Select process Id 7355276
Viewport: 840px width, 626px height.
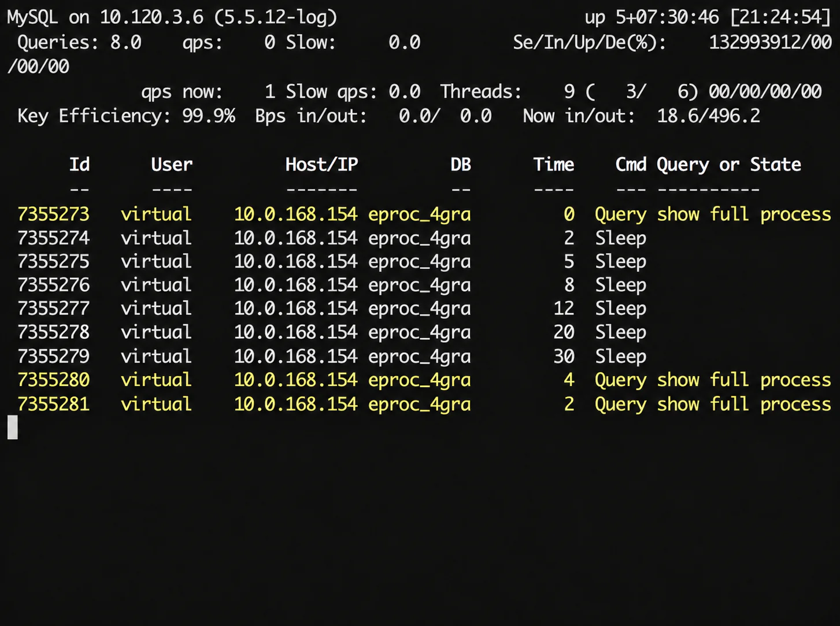[x=53, y=285]
